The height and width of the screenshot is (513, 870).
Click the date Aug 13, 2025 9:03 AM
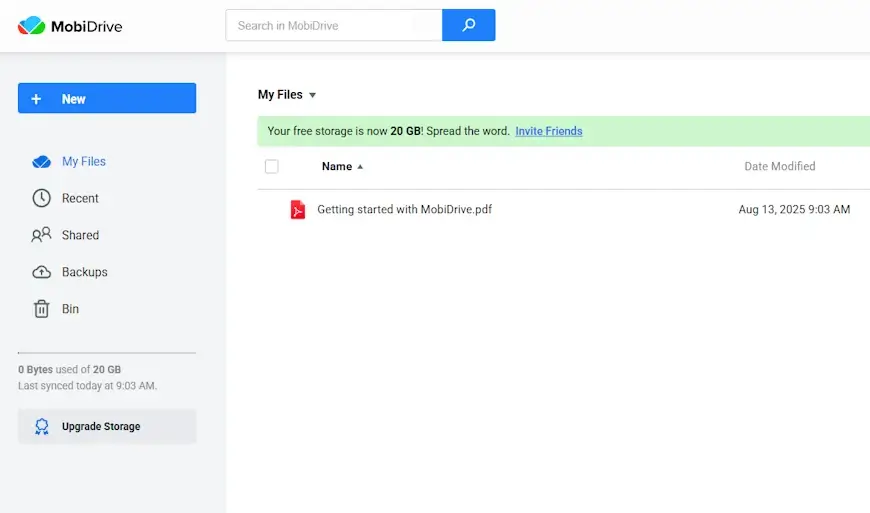794,210
